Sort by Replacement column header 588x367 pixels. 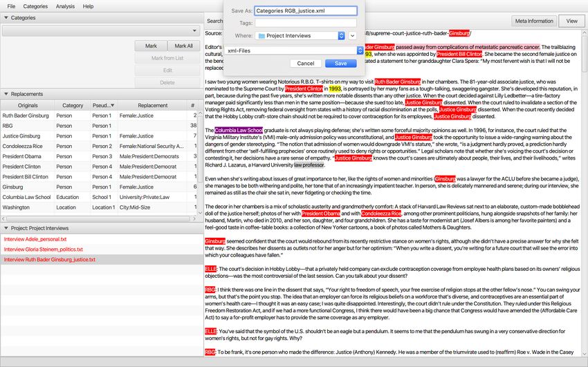coord(153,106)
